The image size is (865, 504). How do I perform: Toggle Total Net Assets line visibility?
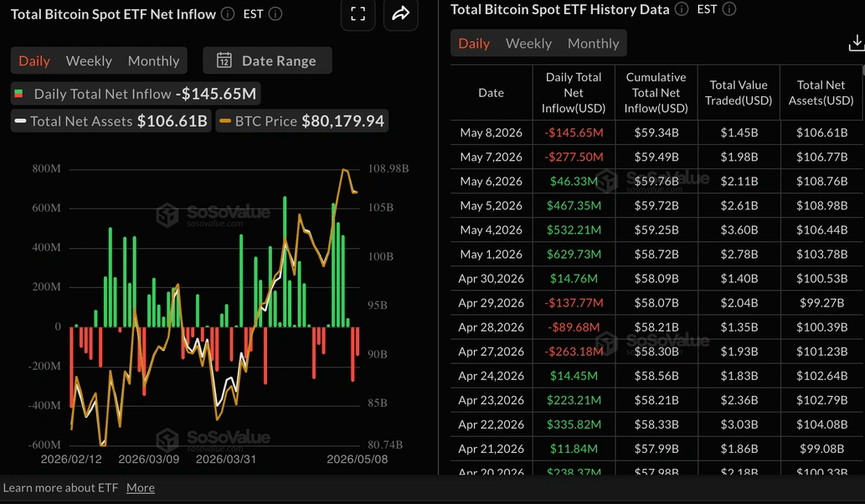pyautogui.click(x=111, y=121)
